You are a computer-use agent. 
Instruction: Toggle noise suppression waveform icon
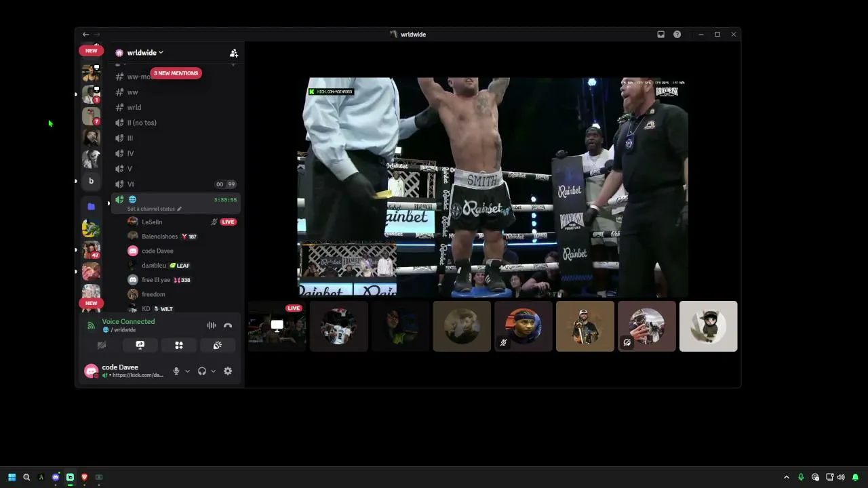click(212, 325)
